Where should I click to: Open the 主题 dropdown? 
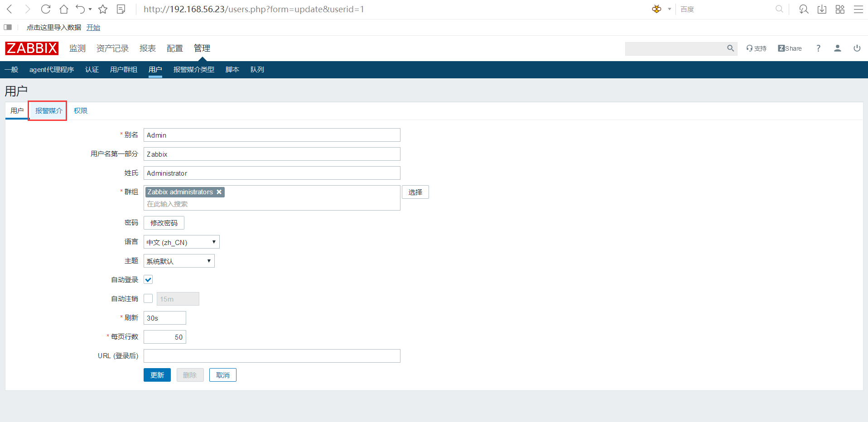pos(179,261)
